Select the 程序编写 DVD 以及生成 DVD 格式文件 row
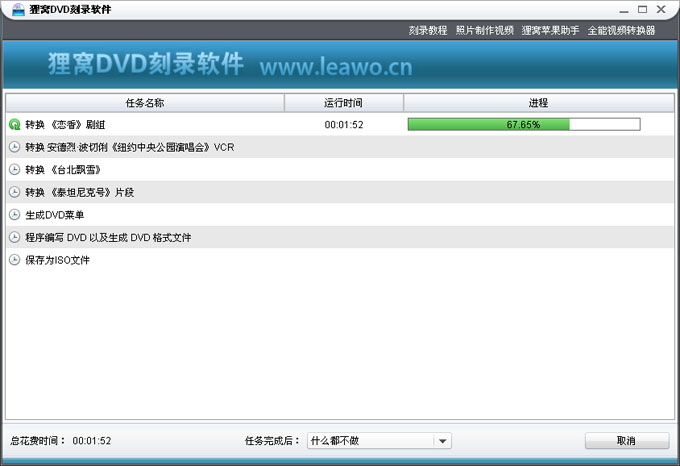 pos(340,238)
